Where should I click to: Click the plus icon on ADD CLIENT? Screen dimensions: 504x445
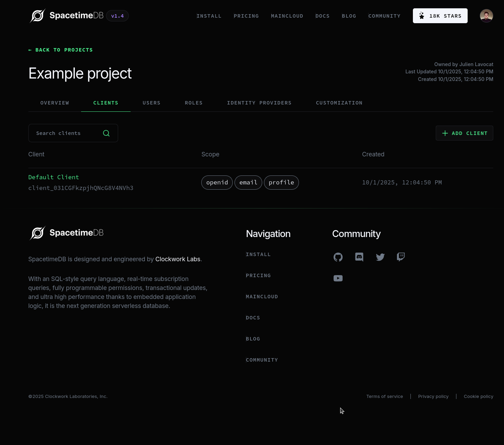(x=445, y=133)
